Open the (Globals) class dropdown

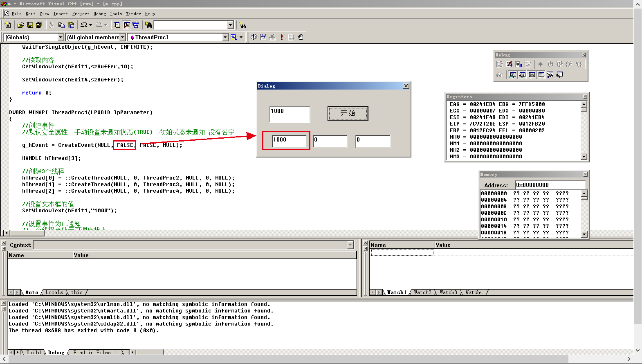point(61,37)
